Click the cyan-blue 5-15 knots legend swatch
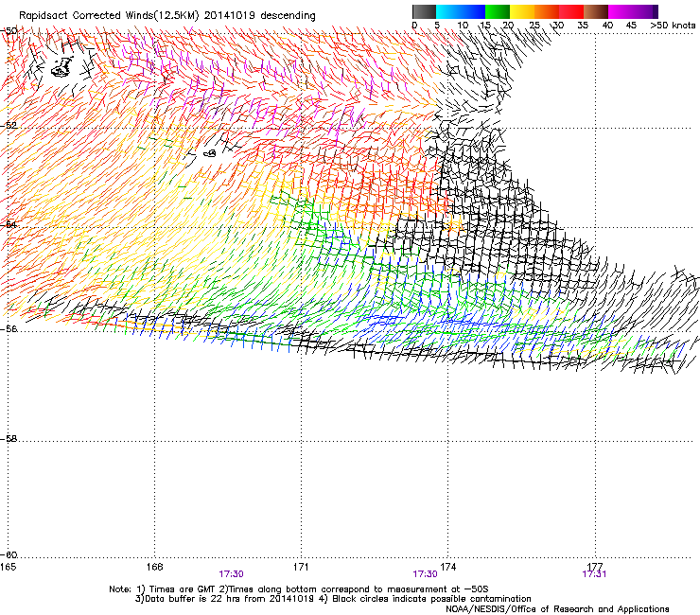Image resolution: width=700 pixels, height=615 pixels. click(x=461, y=11)
